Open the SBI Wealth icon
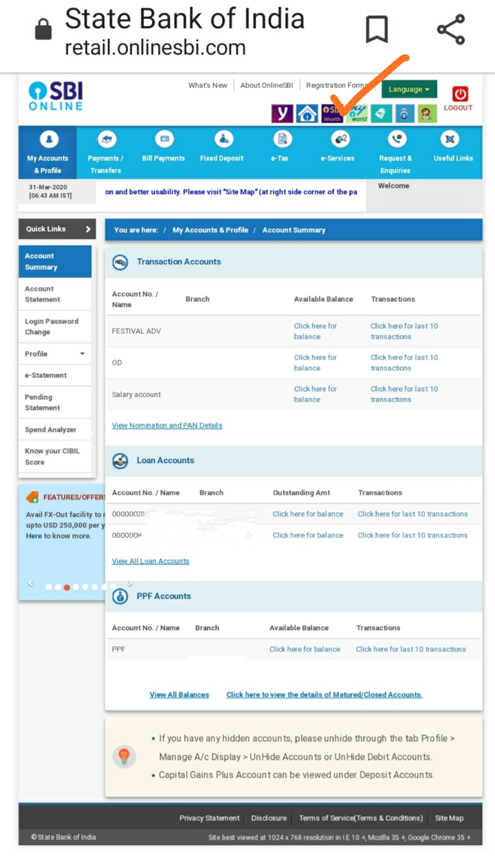The image size is (495, 868). tap(332, 113)
